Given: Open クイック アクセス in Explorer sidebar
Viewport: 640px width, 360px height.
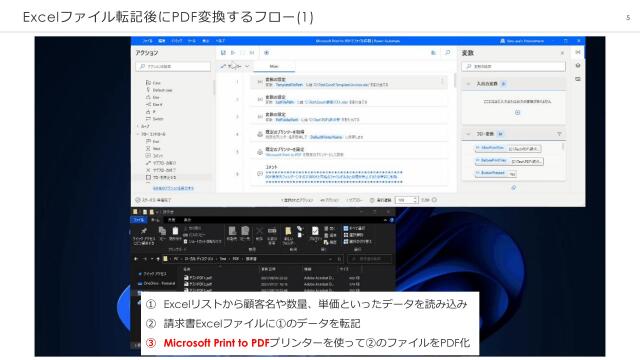Looking at the screenshot, I should 153,273.
